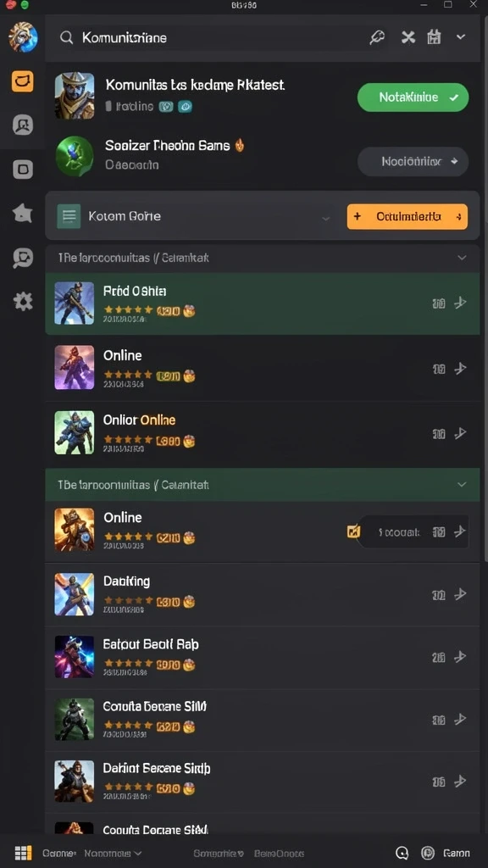Open the orange chat icon in sidebar
Viewport: 488px width, 868px height.
23,82
